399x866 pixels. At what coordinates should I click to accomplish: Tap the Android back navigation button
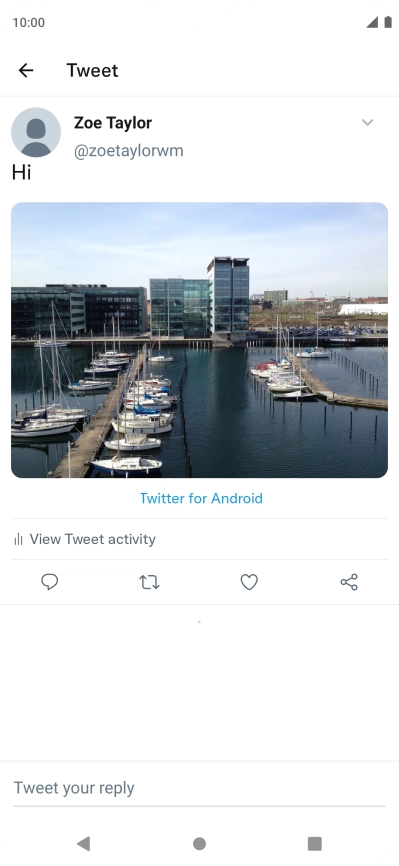coord(83,843)
